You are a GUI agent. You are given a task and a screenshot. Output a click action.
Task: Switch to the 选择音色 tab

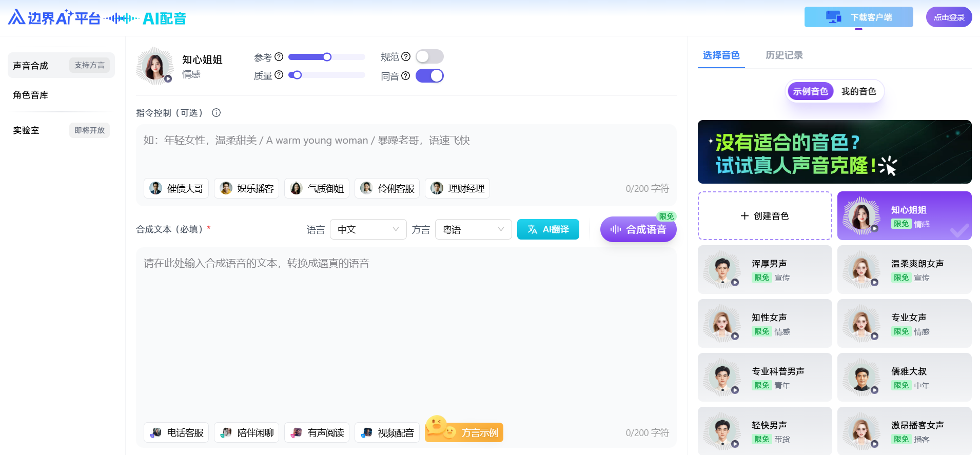pyautogui.click(x=721, y=55)
